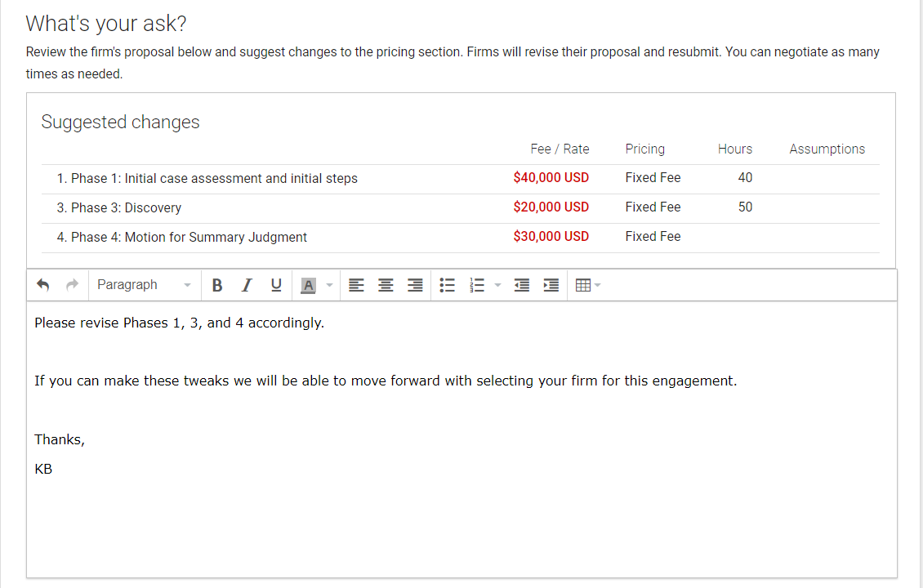This screenshot has width=923, height=588.
Task: Select Phase 3: Discovery row
Action: (x=461, y=207)
